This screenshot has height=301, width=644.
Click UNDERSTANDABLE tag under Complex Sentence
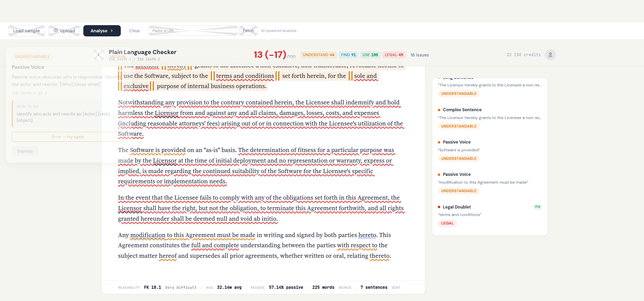click(x=459, y=126)
